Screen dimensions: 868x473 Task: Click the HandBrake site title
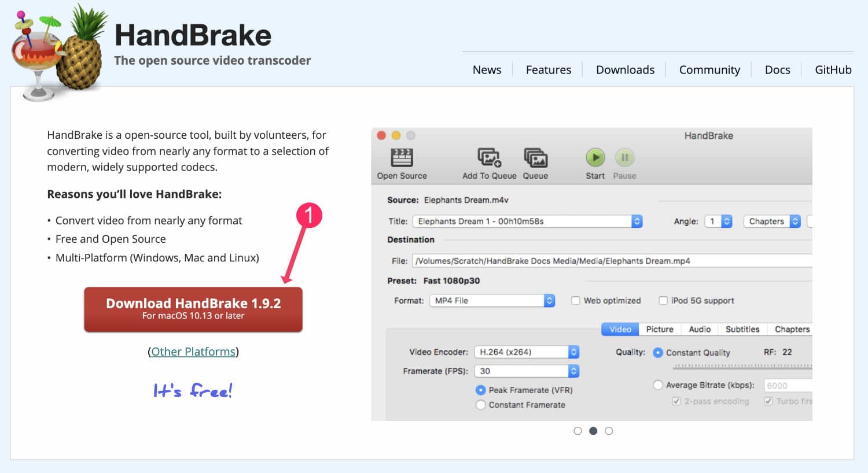pos(193,35)
